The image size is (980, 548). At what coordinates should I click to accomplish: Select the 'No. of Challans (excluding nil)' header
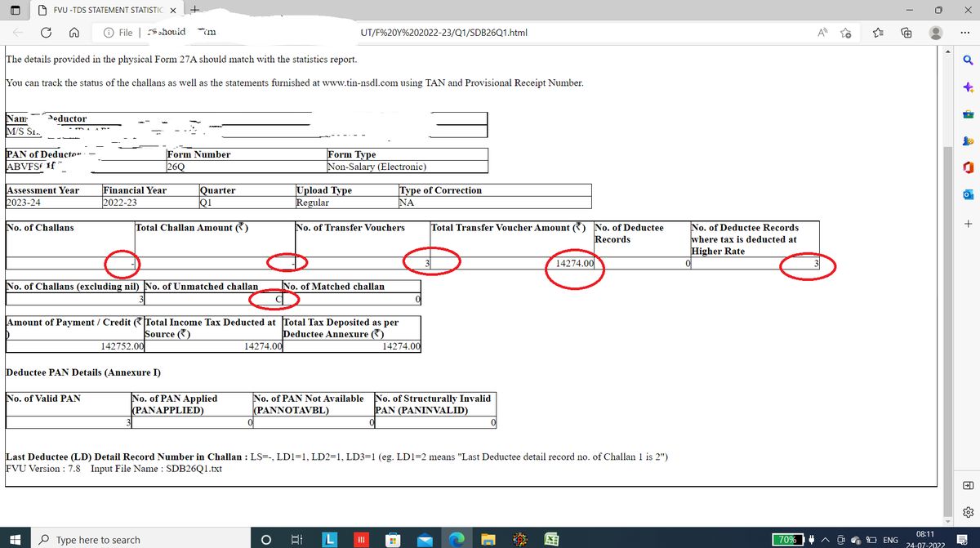(72, 286)
